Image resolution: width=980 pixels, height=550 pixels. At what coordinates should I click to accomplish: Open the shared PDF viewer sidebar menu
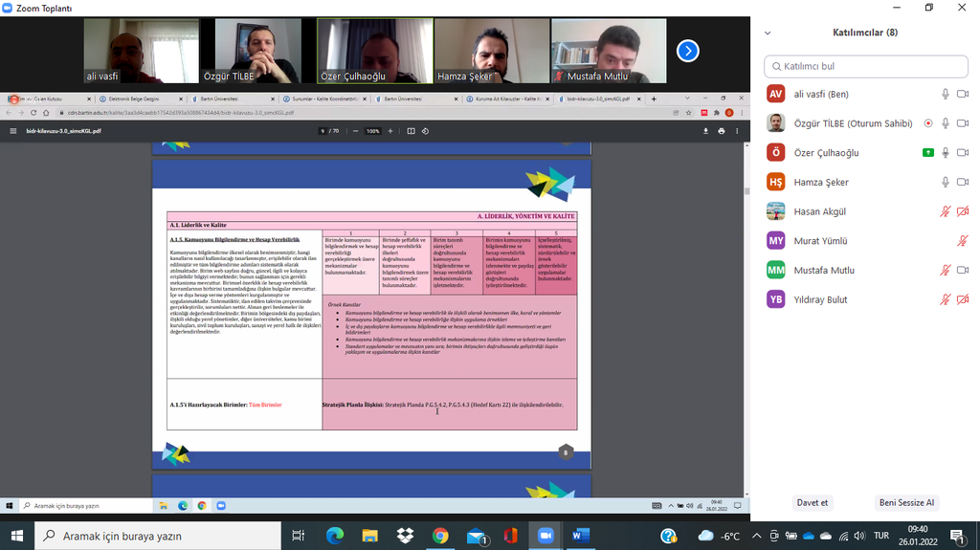(13, 131)
